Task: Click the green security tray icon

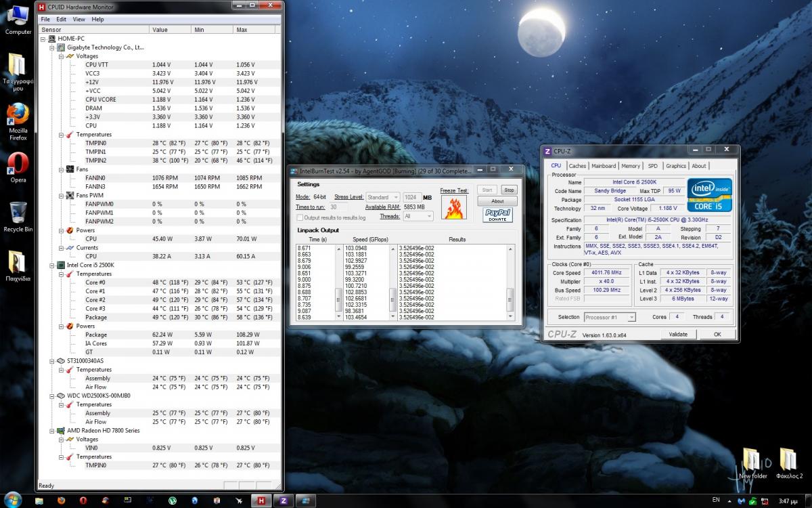Action: 752,501
